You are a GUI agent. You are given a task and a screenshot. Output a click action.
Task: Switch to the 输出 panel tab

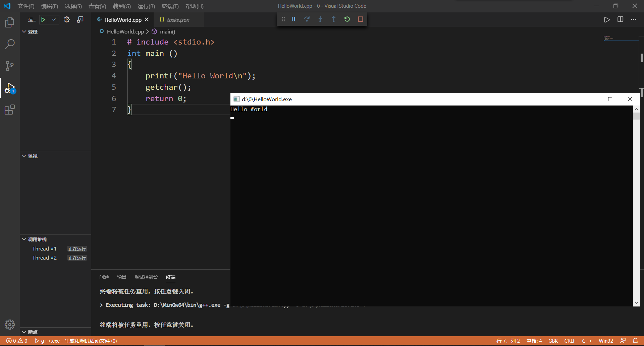tap(121, 277)
